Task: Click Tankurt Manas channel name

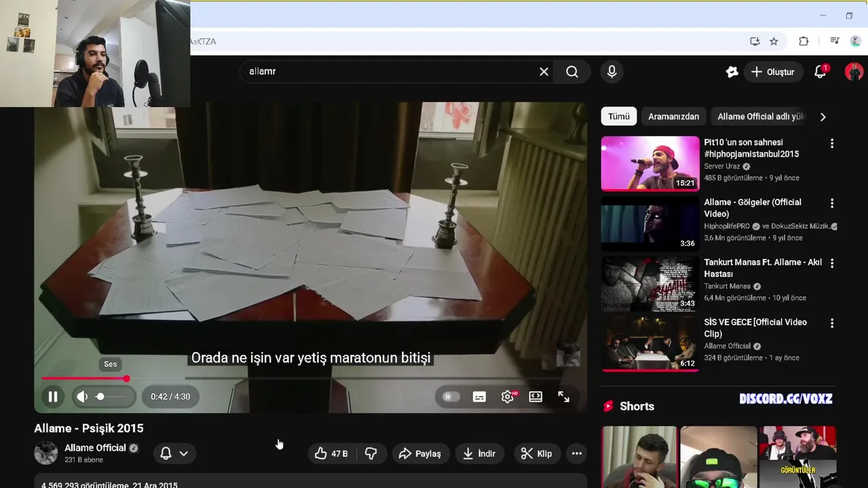Action: click(727, 286)
